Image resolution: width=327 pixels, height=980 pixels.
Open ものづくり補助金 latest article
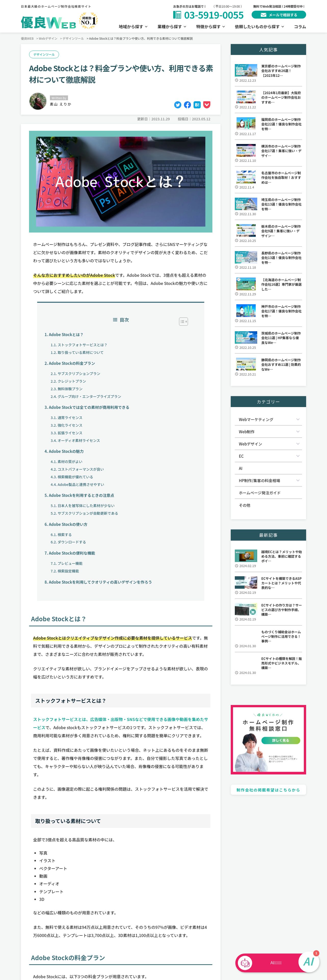[x=281, y=636]
